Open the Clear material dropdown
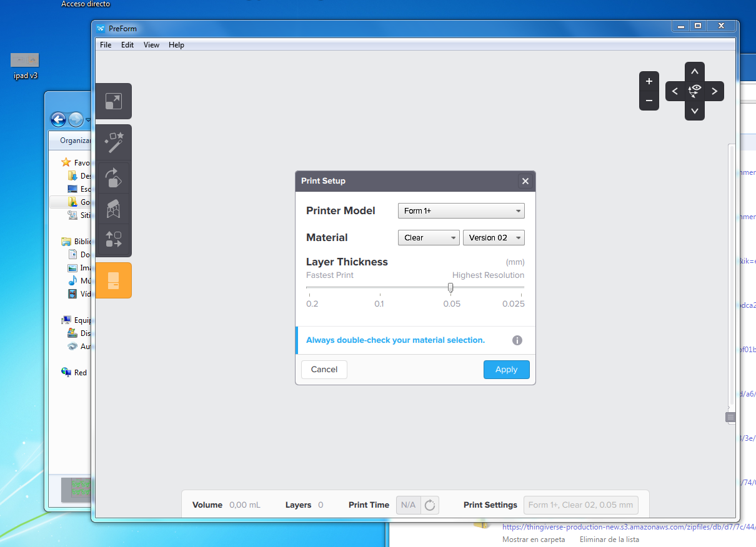Viewport: 756px width, 547px height. pyautogui.click(x=429, y=238)
